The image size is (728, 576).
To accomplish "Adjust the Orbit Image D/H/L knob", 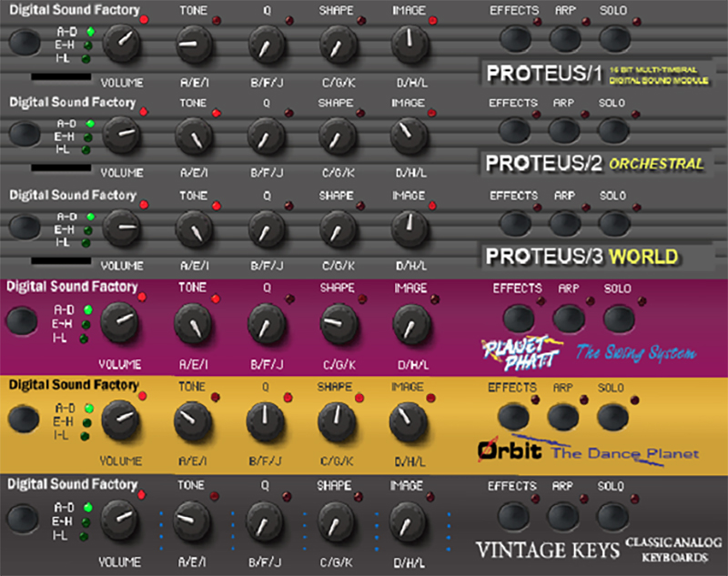I will tap(408, 421).
